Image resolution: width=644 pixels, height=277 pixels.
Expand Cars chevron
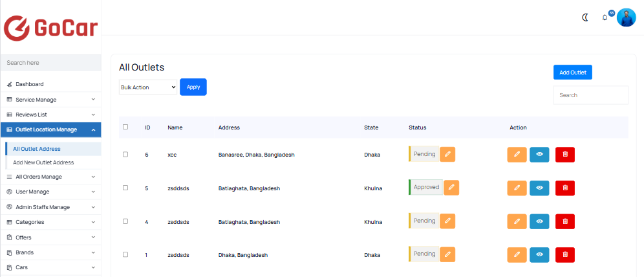tap(93, 267)
